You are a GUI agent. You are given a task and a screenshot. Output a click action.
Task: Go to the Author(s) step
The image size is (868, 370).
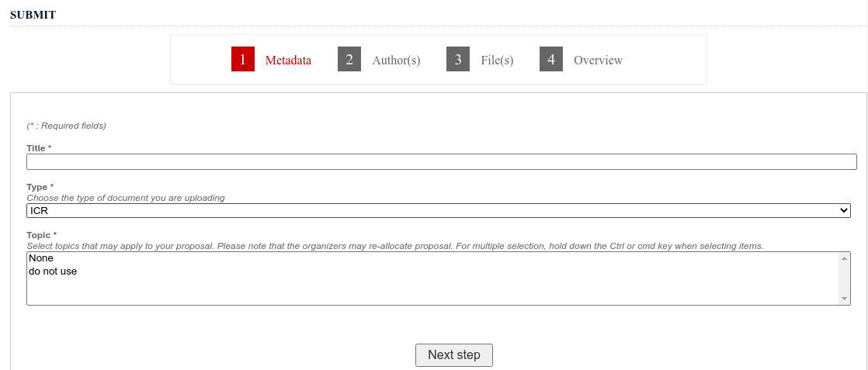click(396, 61)
